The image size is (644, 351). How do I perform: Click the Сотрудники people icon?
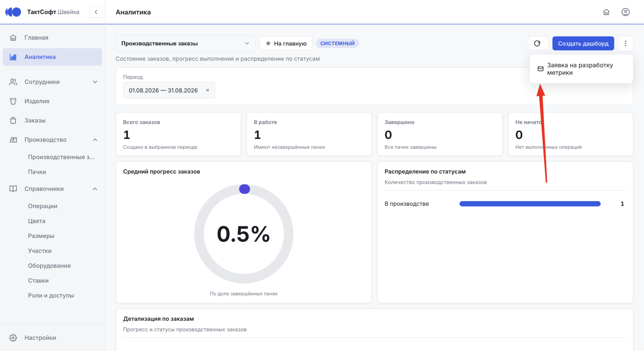click(x=13, y=82)
